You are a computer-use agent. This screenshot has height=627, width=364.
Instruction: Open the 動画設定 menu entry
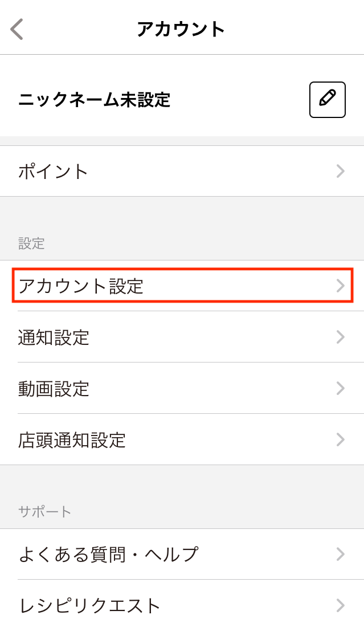[x=171, y=389]
